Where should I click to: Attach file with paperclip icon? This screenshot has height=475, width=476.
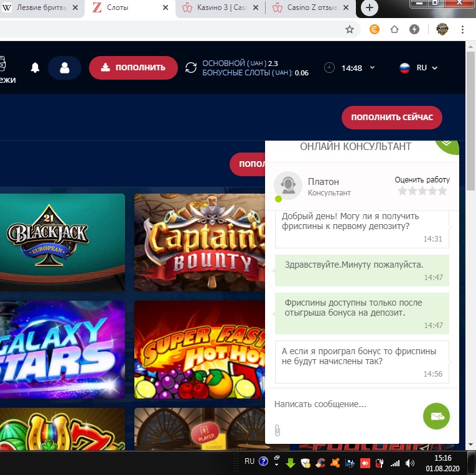tap(277, 430)
